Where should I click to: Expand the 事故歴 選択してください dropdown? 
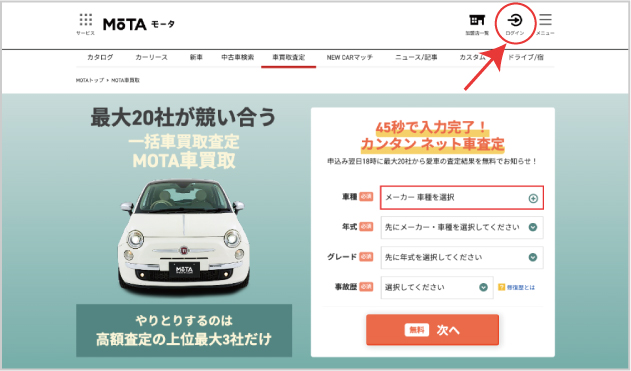[437, 287]
